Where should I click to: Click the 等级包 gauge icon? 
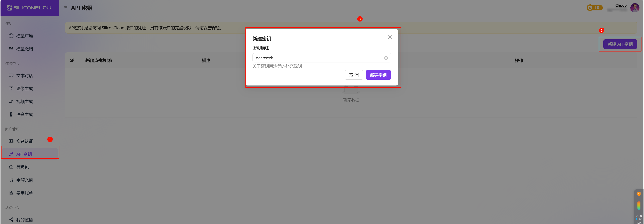click(x=11, y=167)
